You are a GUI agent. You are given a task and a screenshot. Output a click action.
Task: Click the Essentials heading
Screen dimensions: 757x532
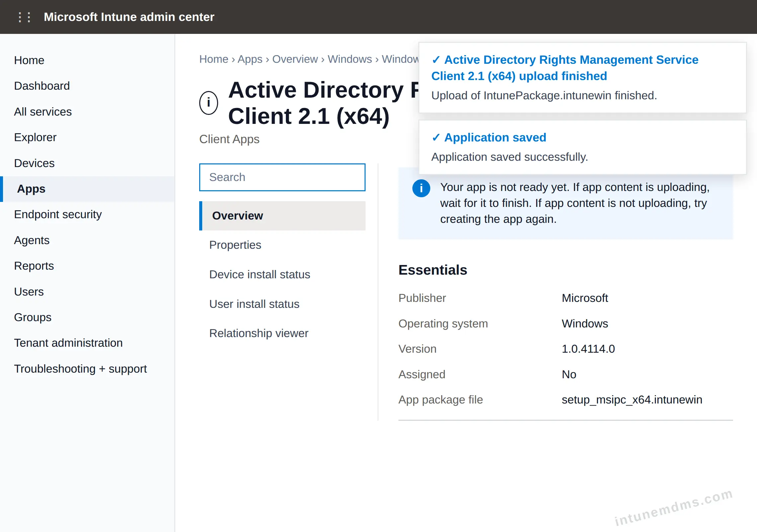(433, 270)
